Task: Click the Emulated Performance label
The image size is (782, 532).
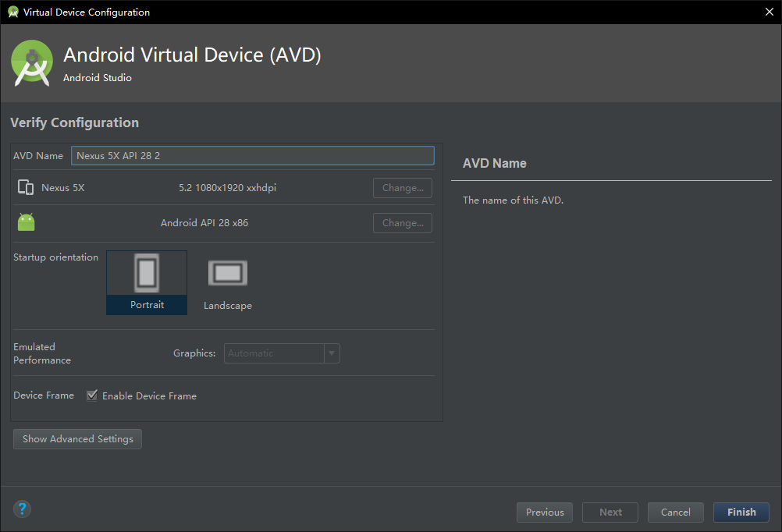Action: [x=42, y=353]
